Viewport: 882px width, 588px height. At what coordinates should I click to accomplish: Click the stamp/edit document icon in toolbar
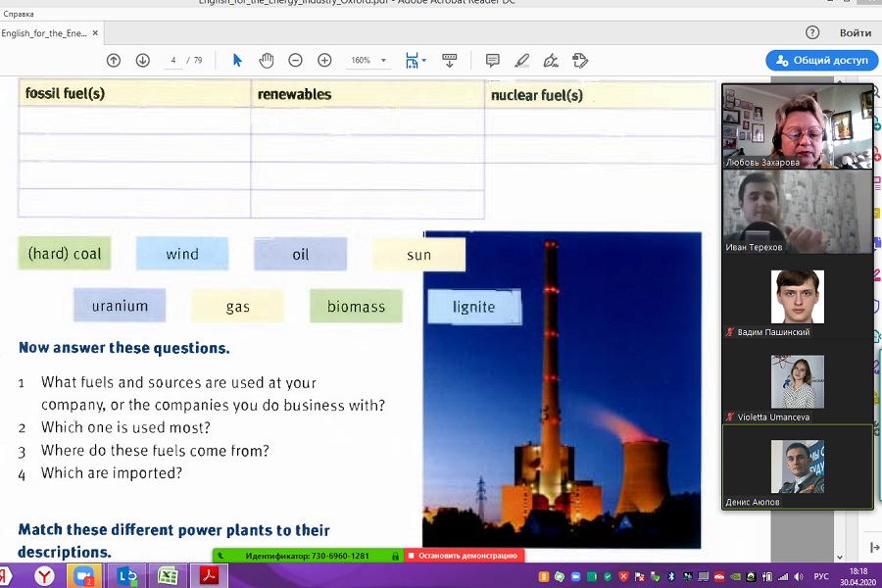click(x=580, y=60)
